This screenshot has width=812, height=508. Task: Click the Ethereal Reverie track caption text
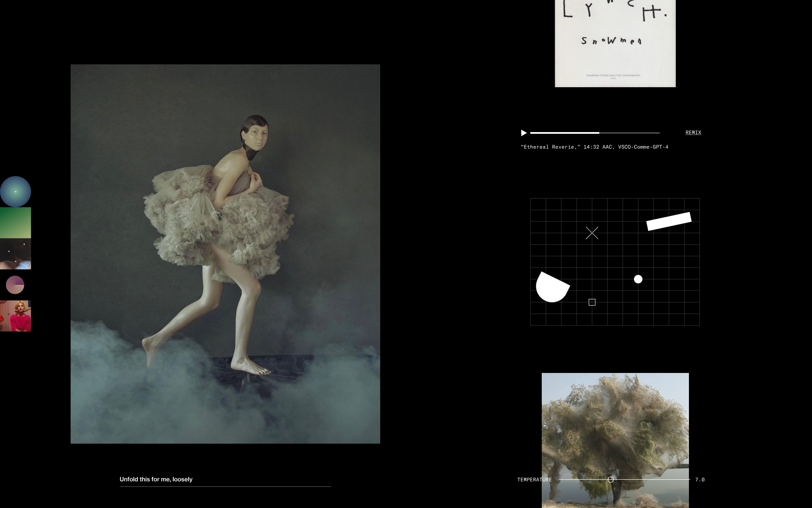[x=594, y=147]
